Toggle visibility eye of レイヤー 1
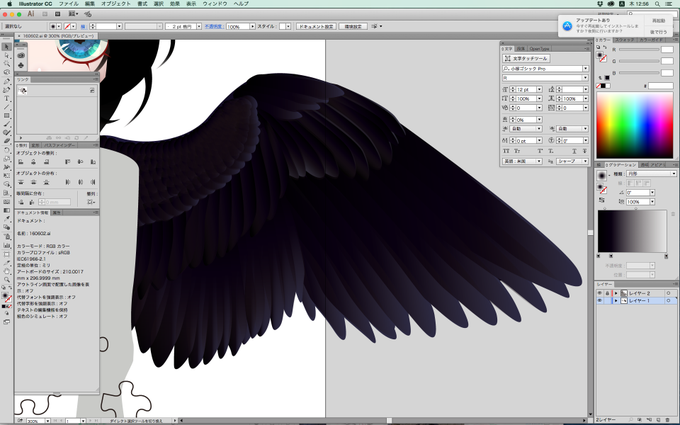This screenshot has height=425, width=680. click(x=600, y=301)
